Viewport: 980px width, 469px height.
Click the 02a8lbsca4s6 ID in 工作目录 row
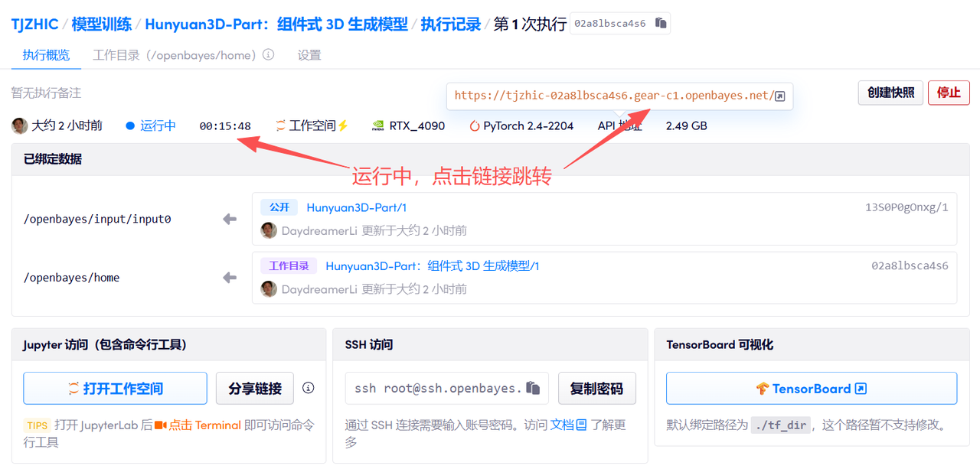[x=910, y=266]
